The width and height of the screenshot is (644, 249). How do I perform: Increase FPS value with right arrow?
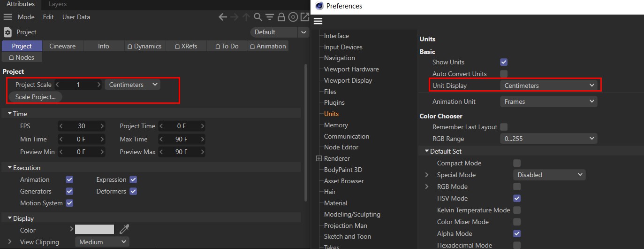(x=102, y=126)
